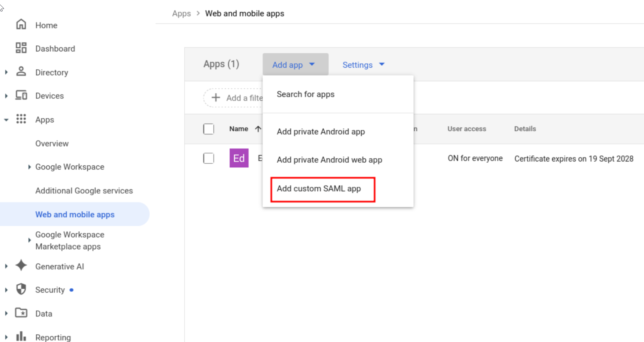Click the Name column sort arrow

pos(258,129)
